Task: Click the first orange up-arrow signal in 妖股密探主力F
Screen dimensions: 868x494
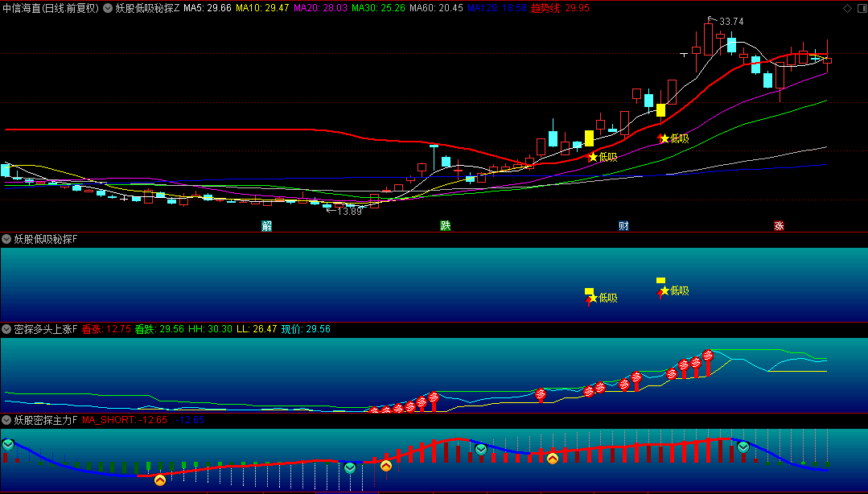Action: tap(160, 480)
